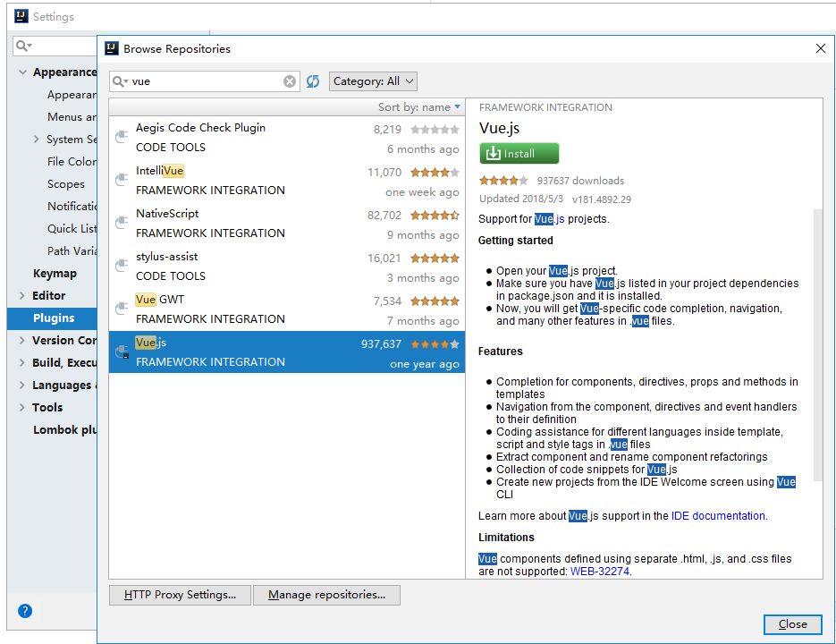Collapse the Appearance section in Settings
The image size is (836, 644).
(x=22, y=72)
